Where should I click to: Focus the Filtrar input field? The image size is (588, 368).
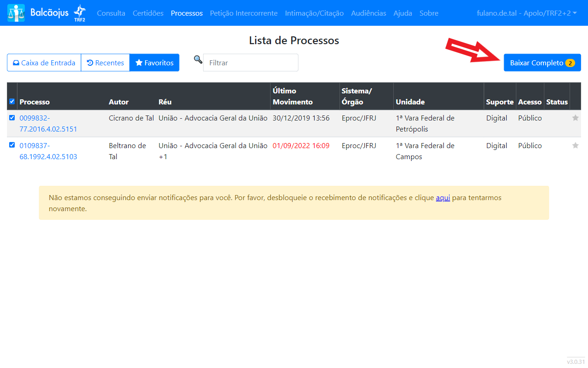coord(251,63)
